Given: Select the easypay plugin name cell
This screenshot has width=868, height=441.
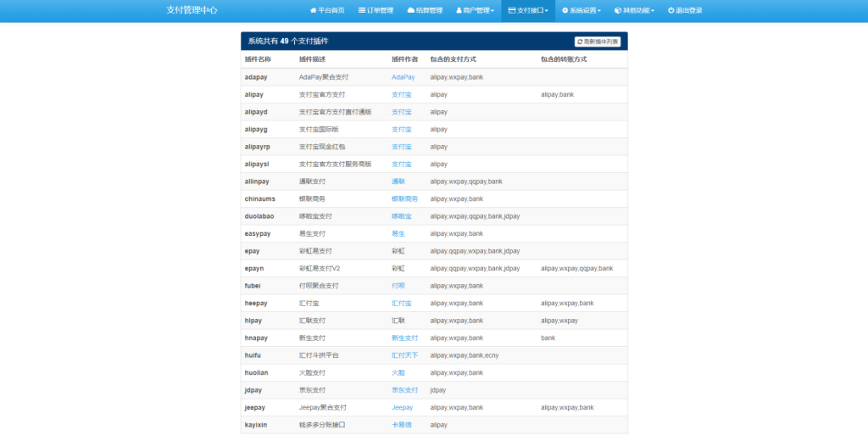Looking at the screenshot, I should tap(258, 234).
